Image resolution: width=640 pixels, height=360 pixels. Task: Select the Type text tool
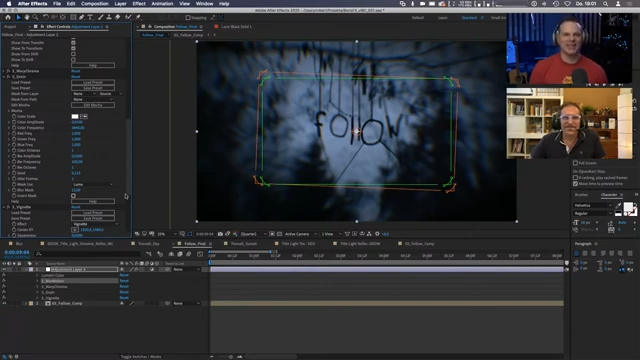click(90, 17)
